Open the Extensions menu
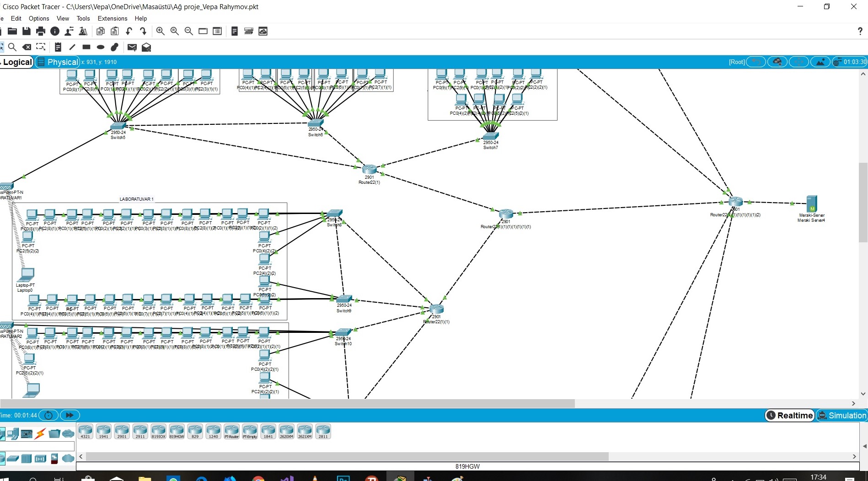Image resolution: width=868 pixels, height=481 pixels. click(113, 18)
